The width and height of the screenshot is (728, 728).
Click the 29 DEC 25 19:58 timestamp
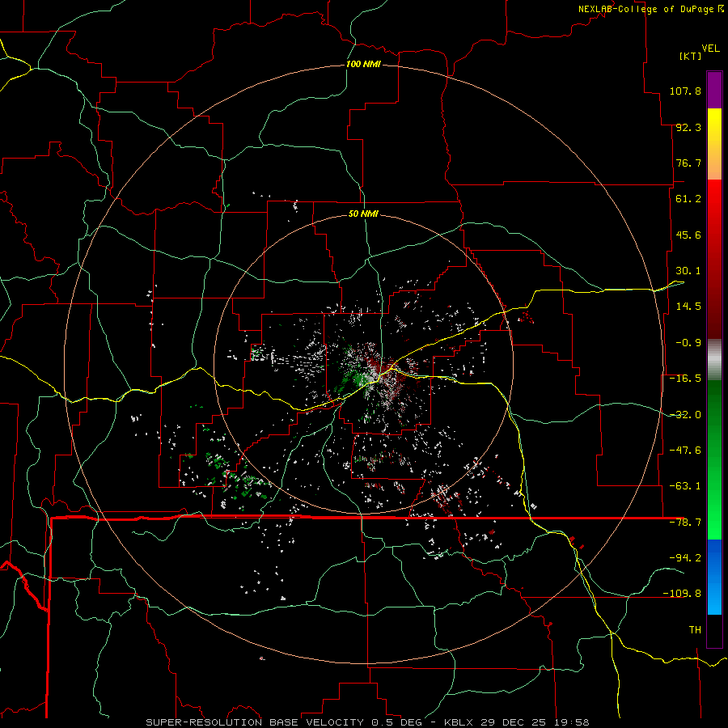(535, 722)
